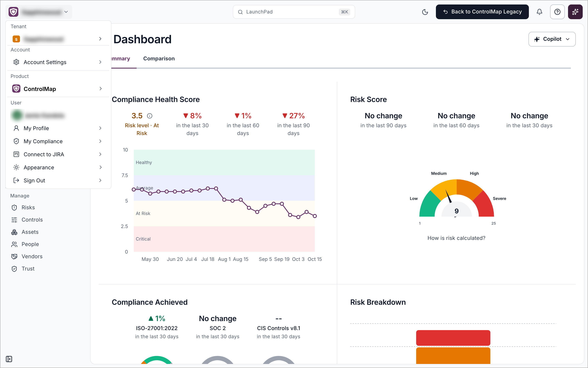Open Risks via its shield icon

pos(14,208)
